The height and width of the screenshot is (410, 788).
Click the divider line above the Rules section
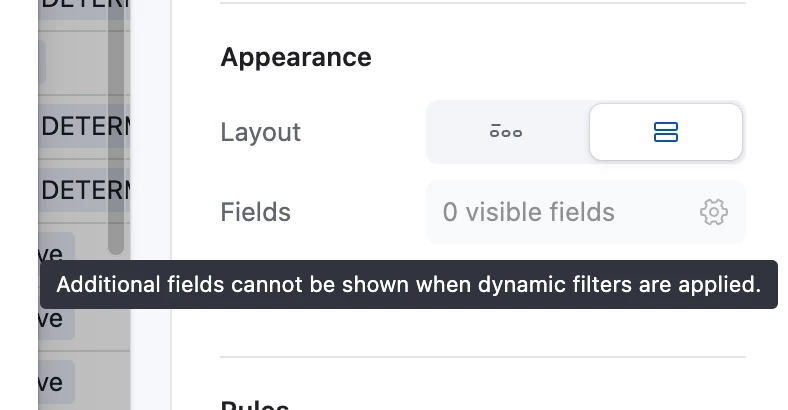pos(482,357)
